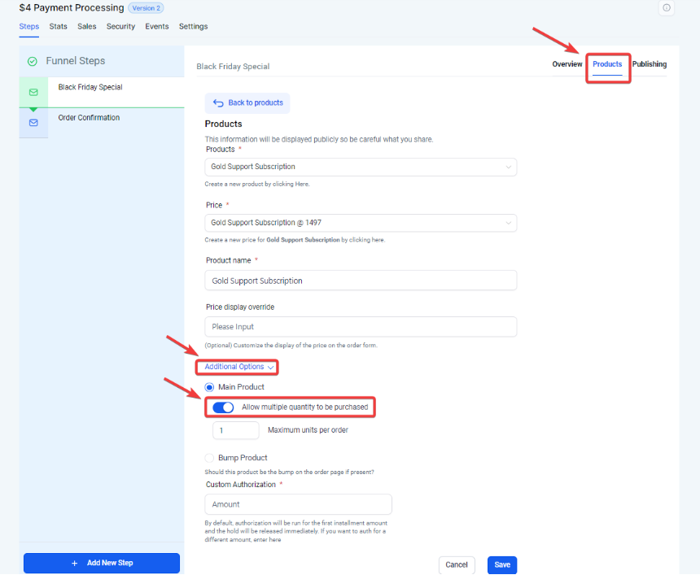700x588 pixels.
Task: Click the plus icon on Add New Step
Action: (x=75, y=563)
